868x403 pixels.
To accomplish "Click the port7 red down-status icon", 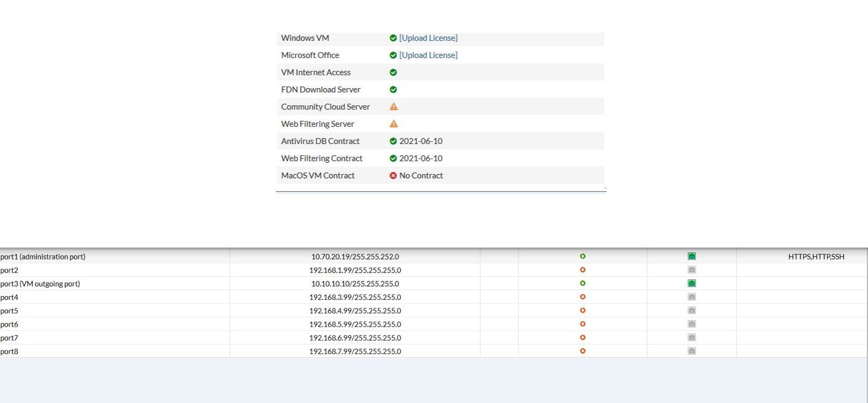I will click(x=582, y=337).
